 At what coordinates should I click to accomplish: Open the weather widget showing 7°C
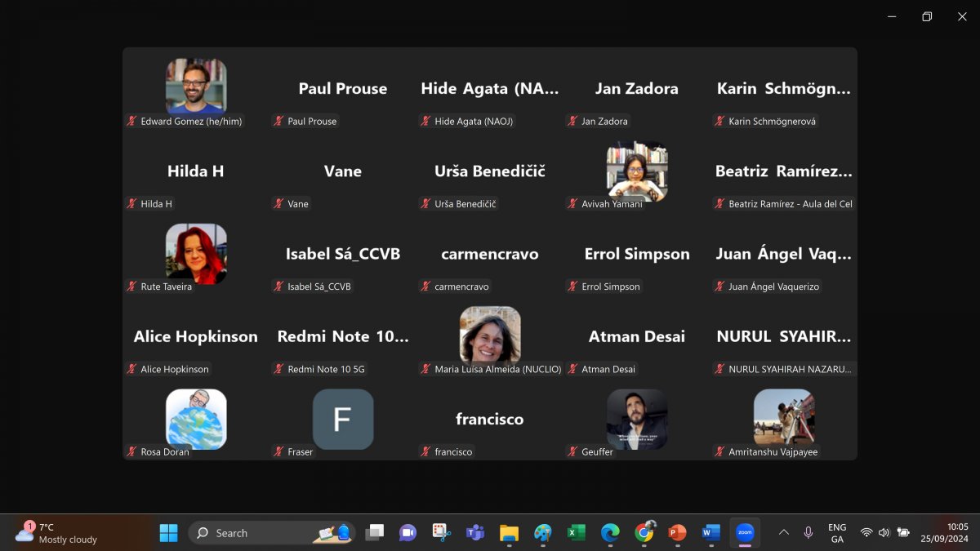57,533
